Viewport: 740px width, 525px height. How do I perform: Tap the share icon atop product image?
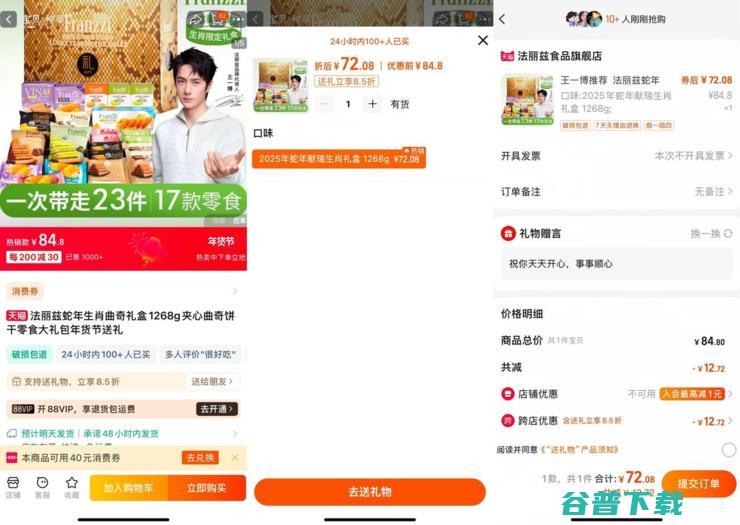pyautogui.click(x=195, y=19)
